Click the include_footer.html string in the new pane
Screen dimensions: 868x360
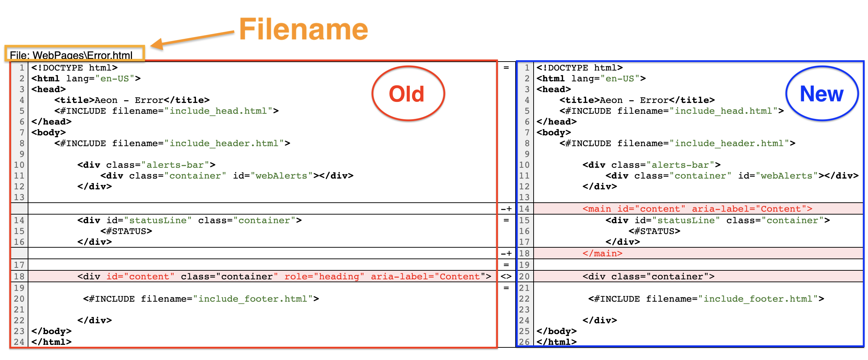point(758,299)
